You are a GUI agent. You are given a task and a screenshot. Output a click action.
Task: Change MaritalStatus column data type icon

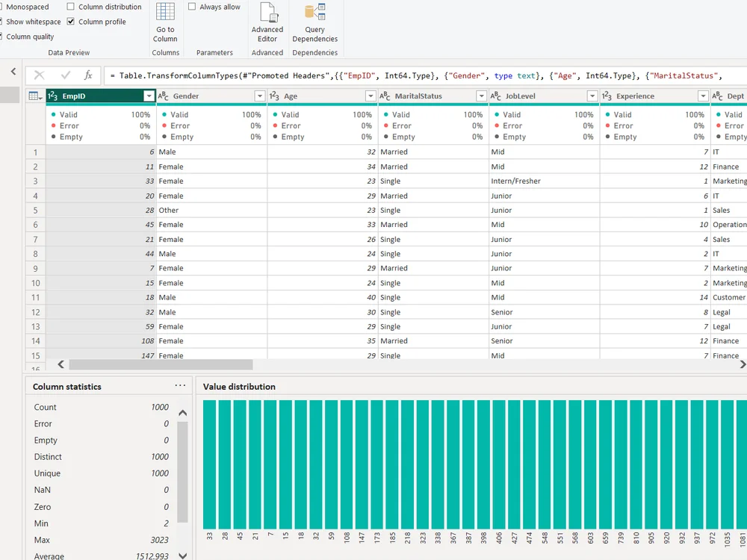tap(385, 96)
